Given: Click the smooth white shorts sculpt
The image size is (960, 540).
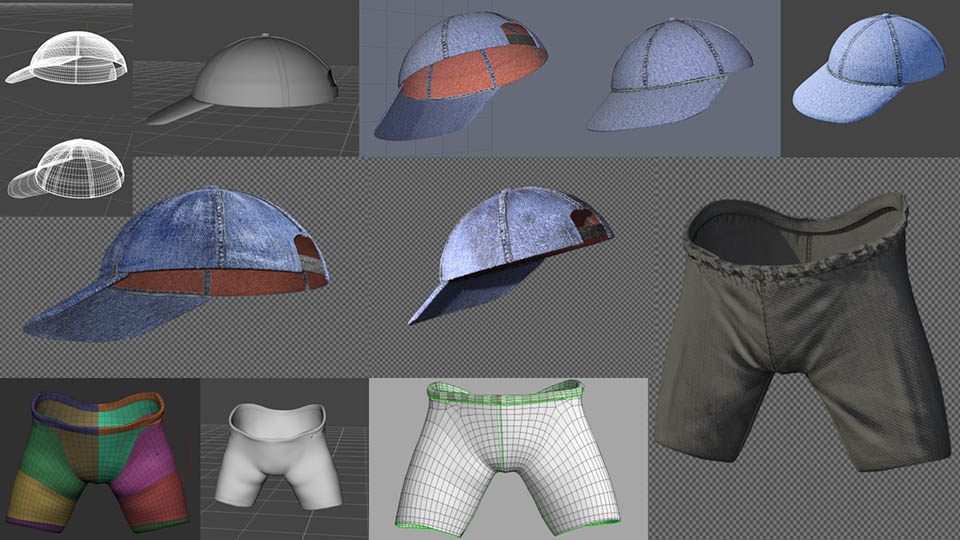Looking at the screenshot, I should [x=279, y=456].
